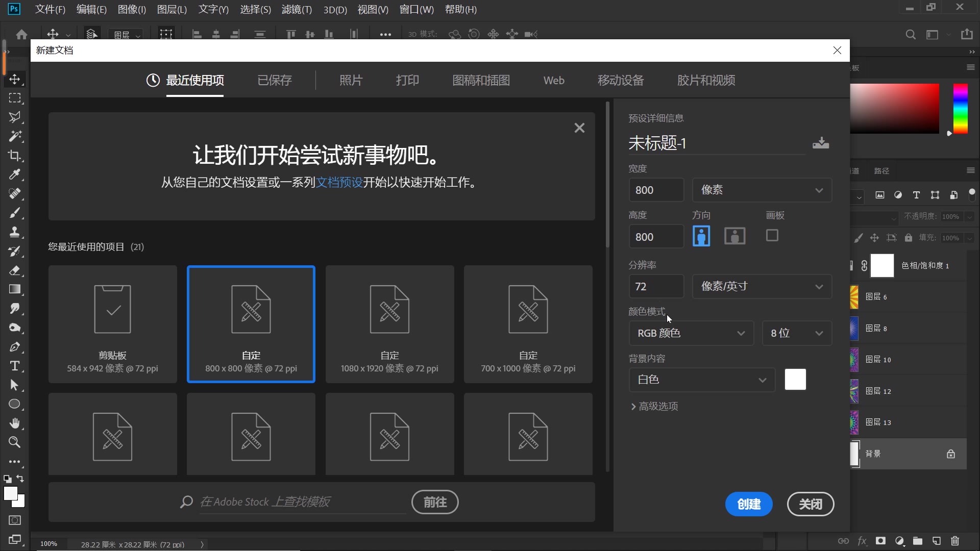The width and height of the screenshot is (980, 551).
Task: Open resolution unit dropdown 像素/英寸
Action: 762,286
